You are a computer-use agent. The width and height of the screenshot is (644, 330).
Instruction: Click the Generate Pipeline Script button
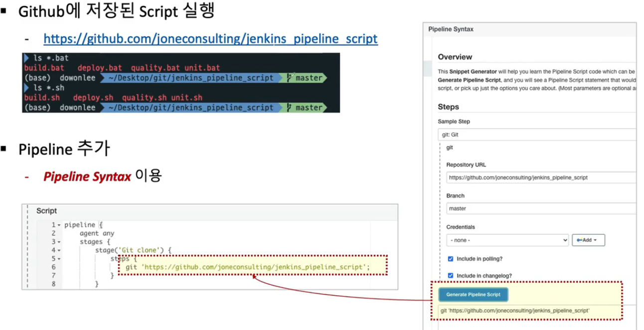(473, 295)
